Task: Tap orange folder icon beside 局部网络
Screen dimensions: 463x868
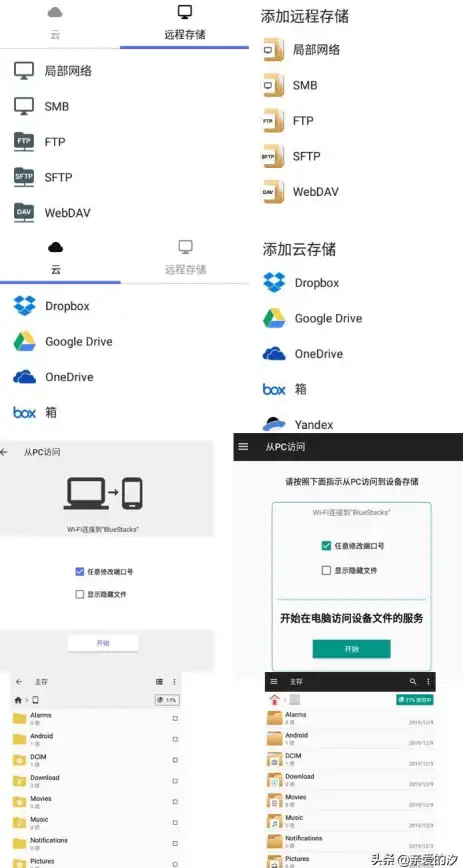Action: (x=272, y=50)
